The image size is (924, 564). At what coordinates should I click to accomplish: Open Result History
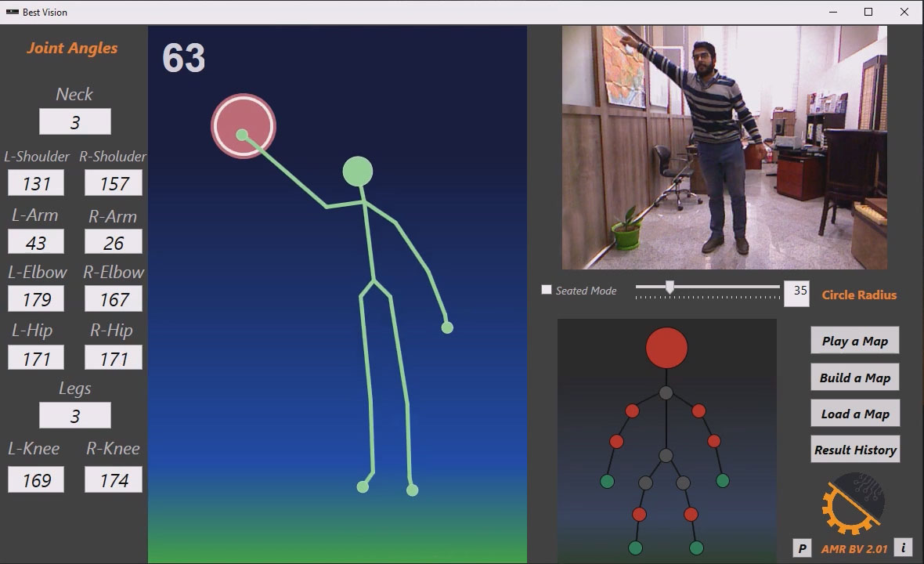(854, 450)
